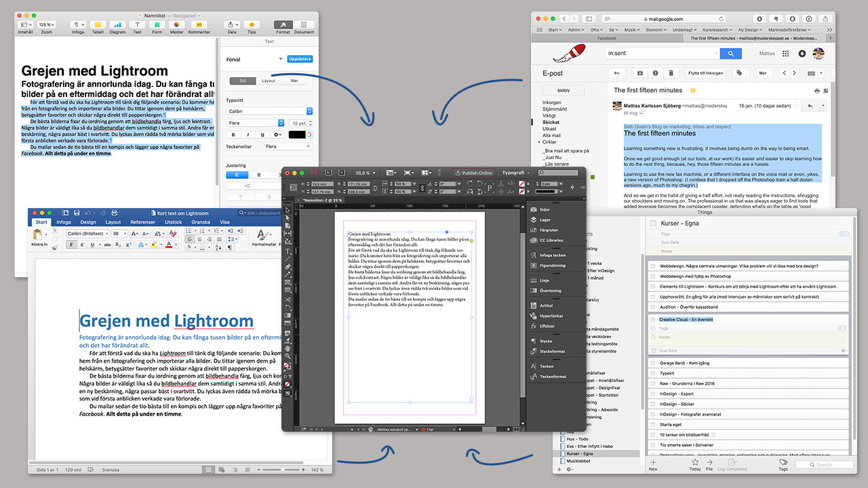The image size is (868, 488).
Task: Click Tabell icon in Pages toolbar
Action: (98, 25)
